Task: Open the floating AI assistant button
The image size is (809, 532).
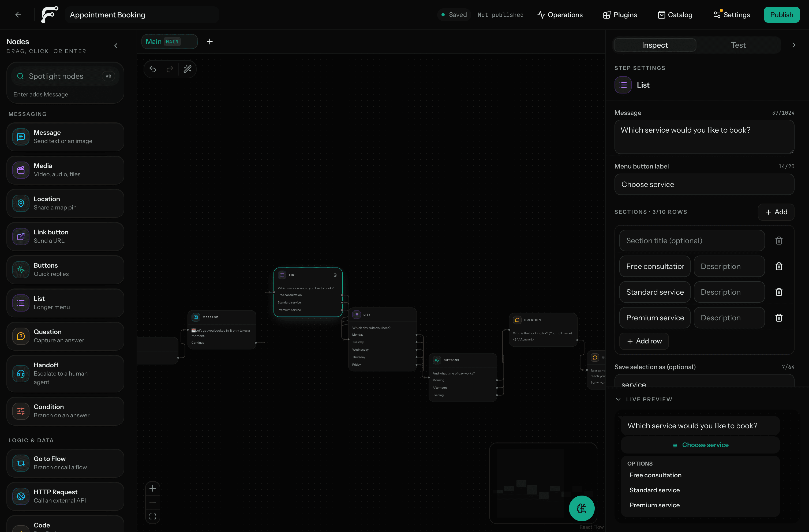Action: 582,508
